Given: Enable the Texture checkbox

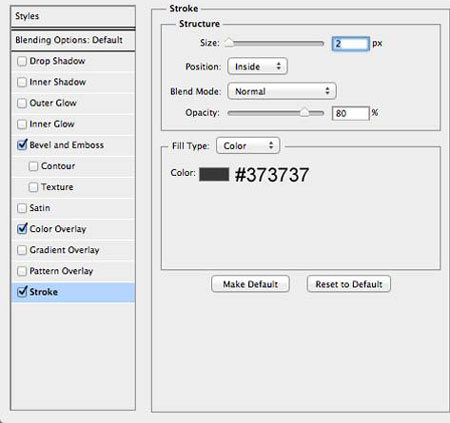Looking at the screenshot, I should [33, 187].
